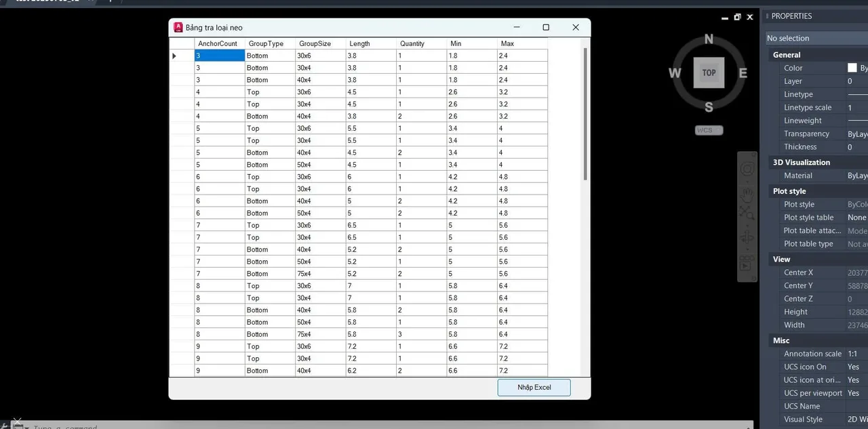Click the Material property label
Image resolution: width=868 pixels, height=429 pixels.
[x=798, y=176]
